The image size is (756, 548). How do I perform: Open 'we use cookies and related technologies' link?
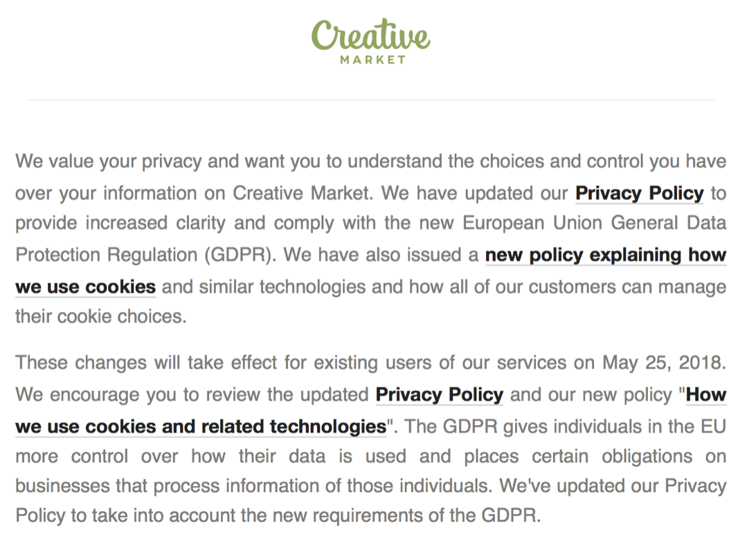[x=201, y=426]
